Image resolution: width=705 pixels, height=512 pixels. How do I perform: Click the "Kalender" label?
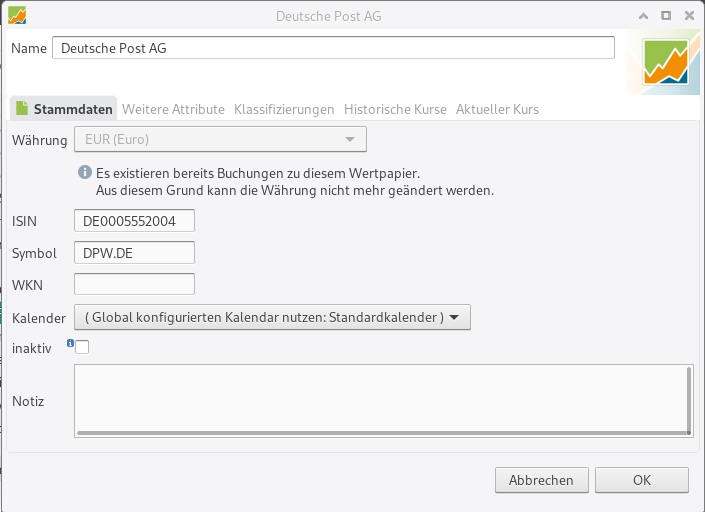pyautogui.click(x=39, y=318)
